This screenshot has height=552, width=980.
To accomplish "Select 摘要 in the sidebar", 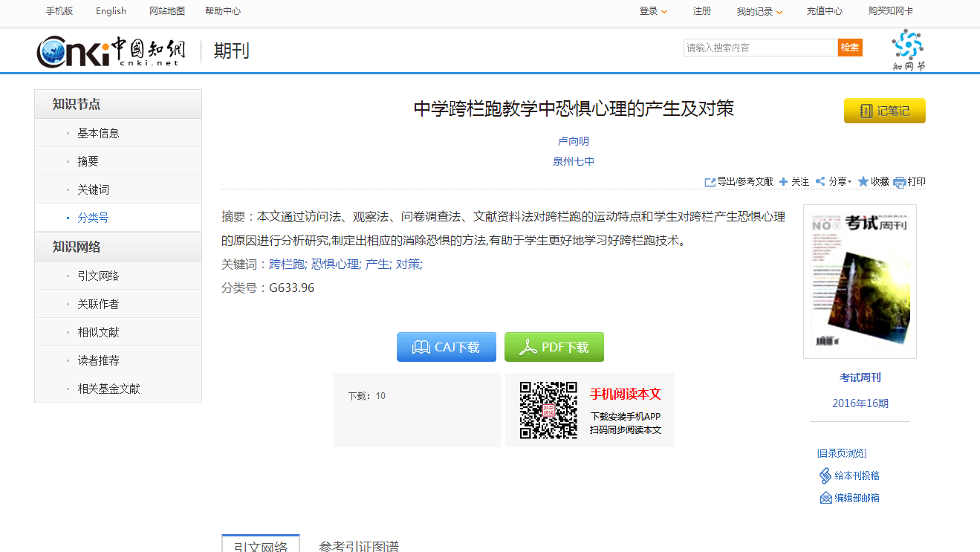I will coord(88,161).
